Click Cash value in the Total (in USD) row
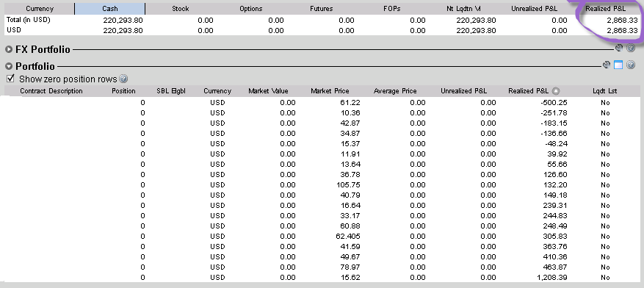 pyautogui.click(x=123, y=20)
